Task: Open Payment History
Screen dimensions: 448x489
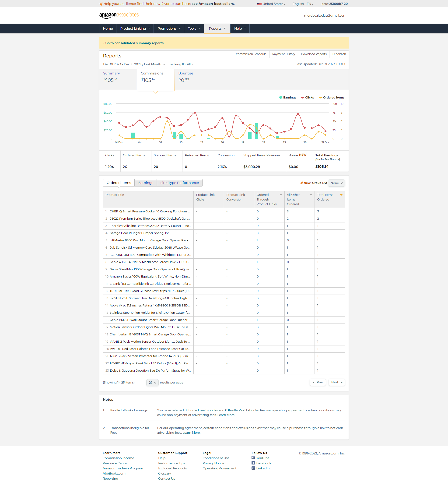Action: (x=283, y=54)
